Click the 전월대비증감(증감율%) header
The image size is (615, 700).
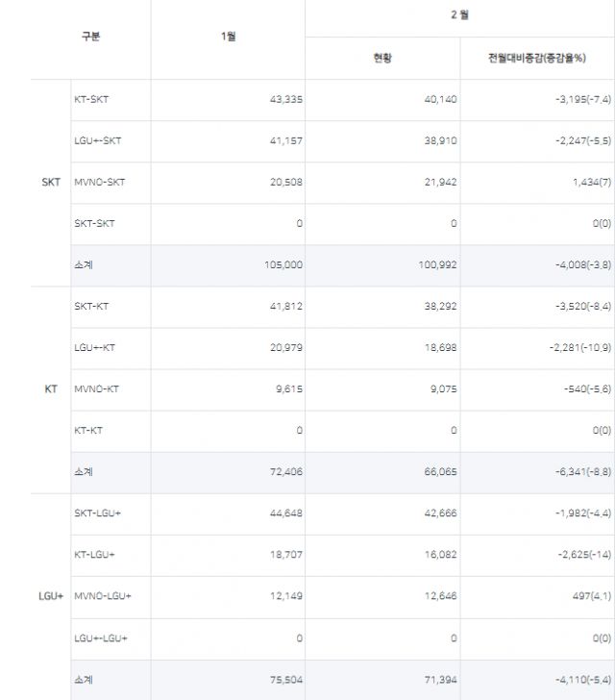pyautogui.click(x=536, y=59)
